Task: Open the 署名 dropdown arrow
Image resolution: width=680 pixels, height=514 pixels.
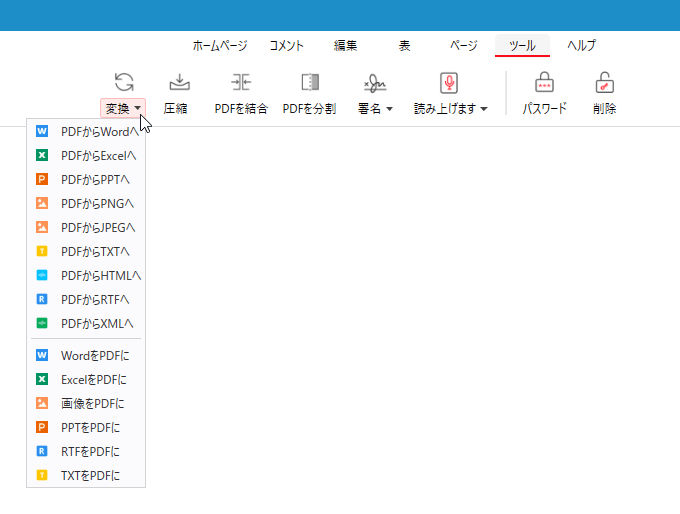Action: pos(389,109)
